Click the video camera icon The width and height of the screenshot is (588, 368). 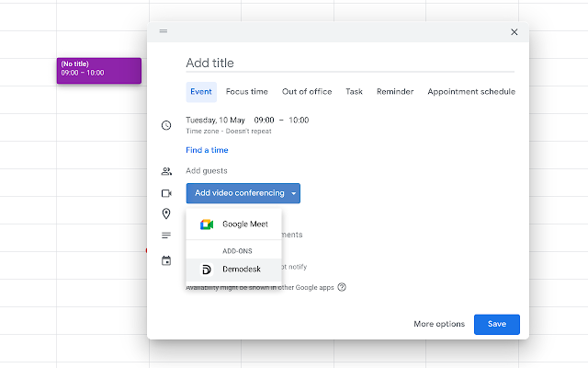pos(166,193)
